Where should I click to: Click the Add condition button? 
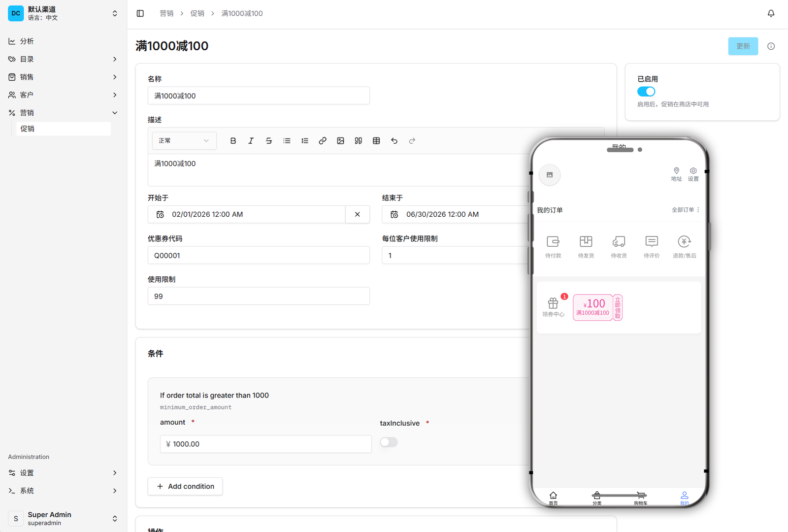pos(185,486)
